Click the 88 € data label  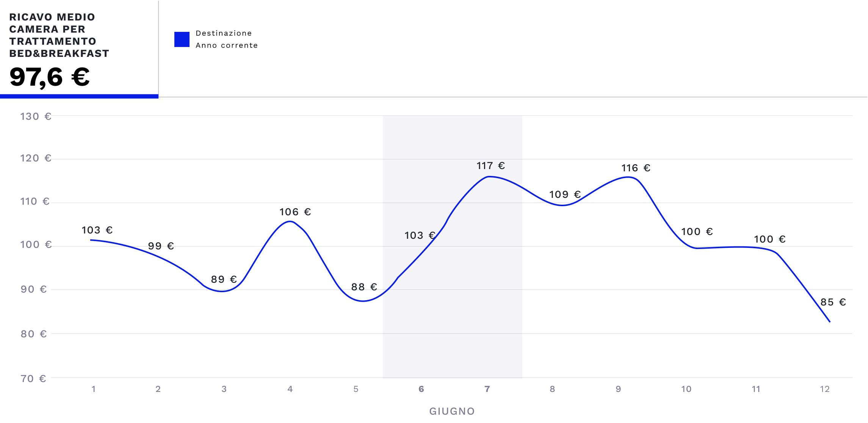[x=364, y=287]
